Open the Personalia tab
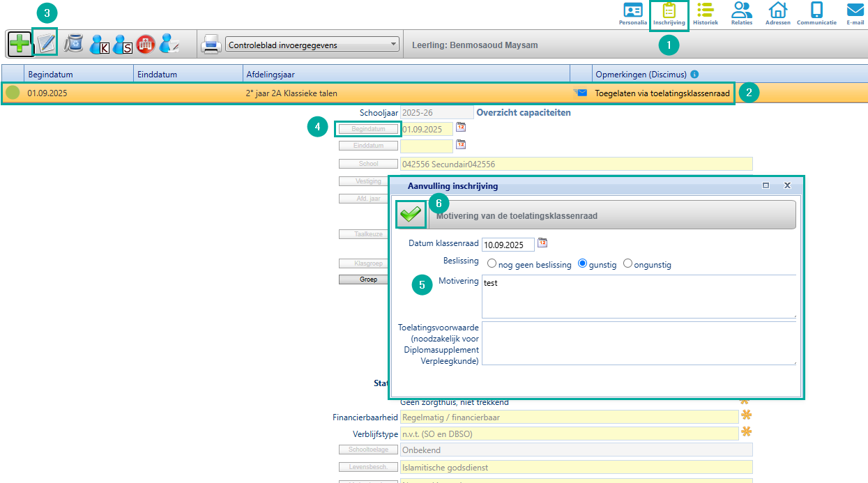The image size is (868, 483). coord(632,14)
